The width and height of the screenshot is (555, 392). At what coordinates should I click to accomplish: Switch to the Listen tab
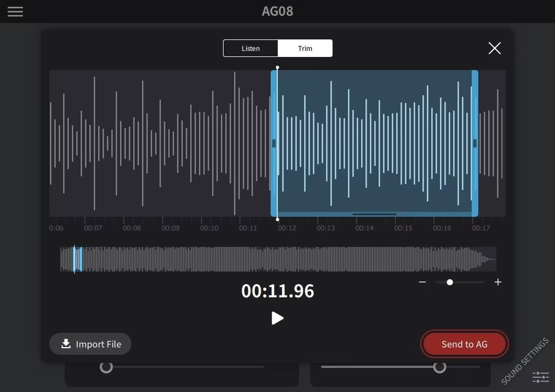[x=250, y=48]
